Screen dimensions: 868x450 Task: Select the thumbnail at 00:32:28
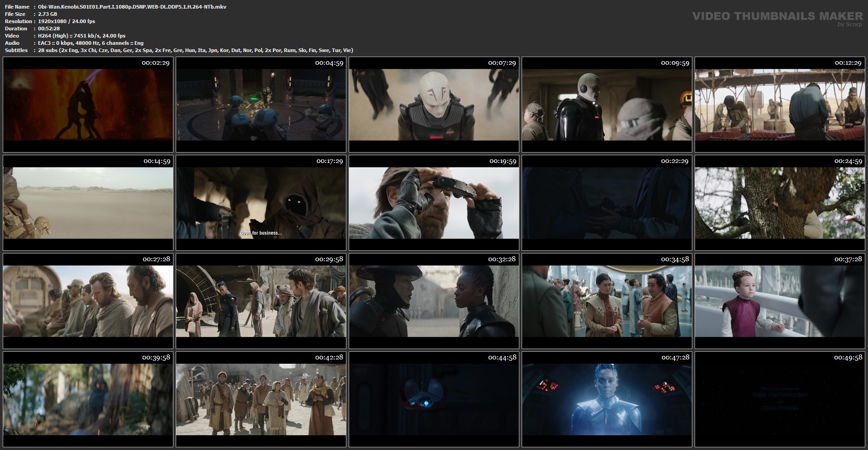coord(434,301)
